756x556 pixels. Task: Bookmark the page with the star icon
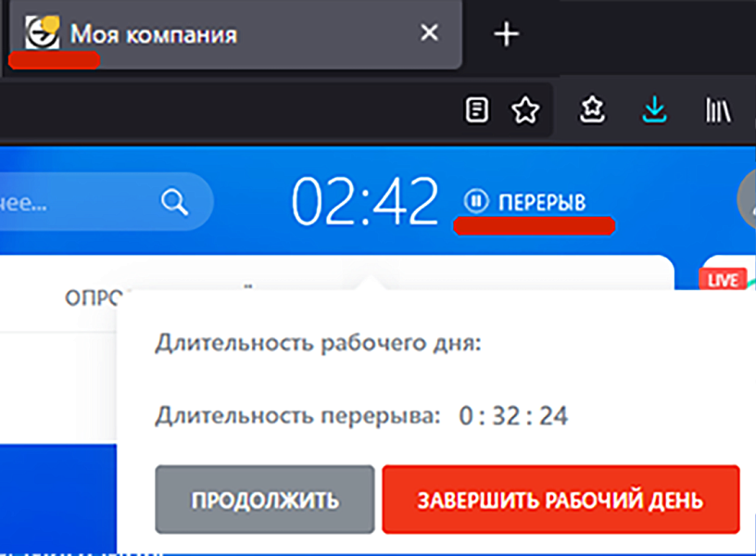pyautogui.click(x=526, y=110)
